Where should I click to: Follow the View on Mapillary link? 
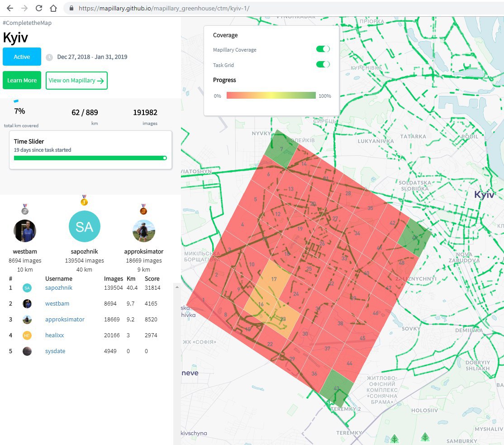pos(76,81)
